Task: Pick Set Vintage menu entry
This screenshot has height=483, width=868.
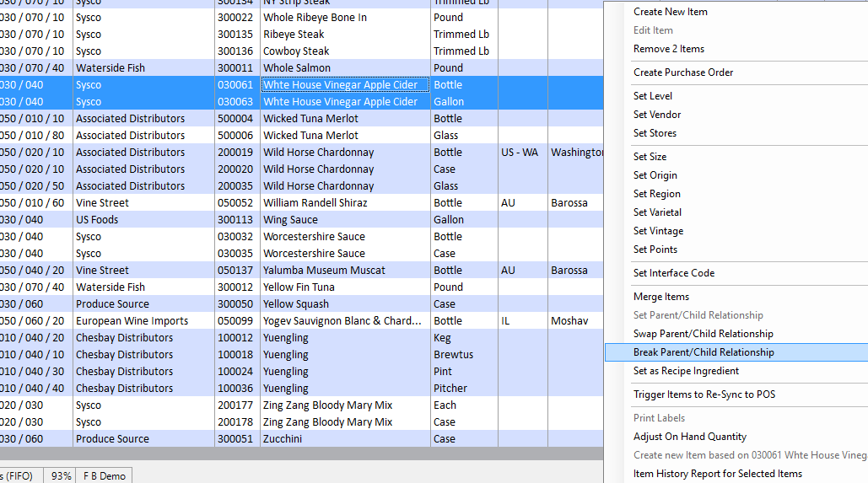Action: coord(658,231)
